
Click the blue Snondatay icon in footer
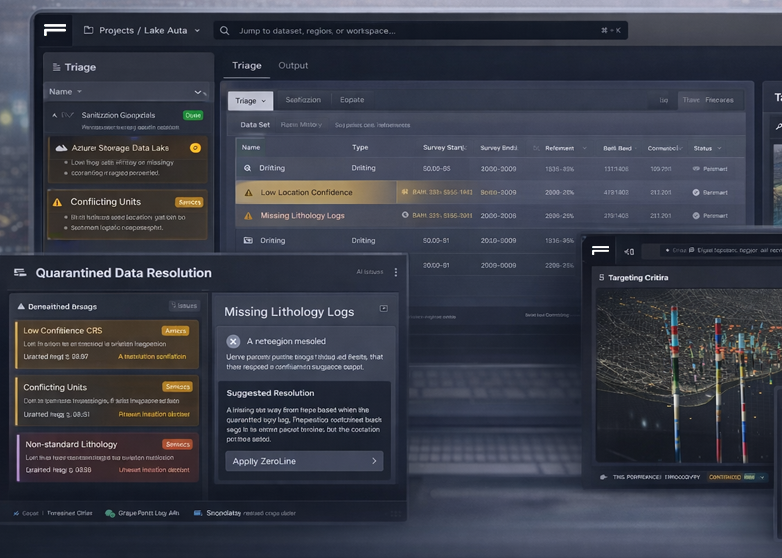click(x=197, y=513)
